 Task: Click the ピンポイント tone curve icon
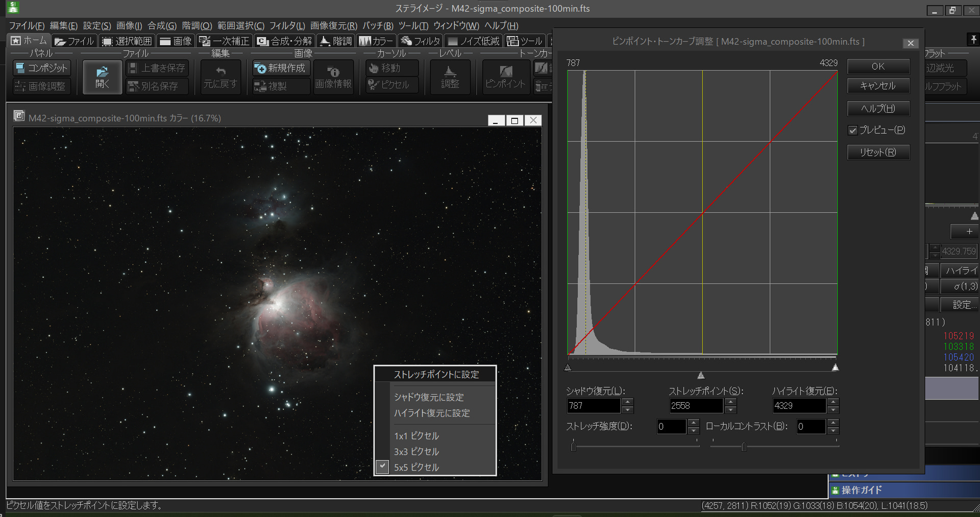click(x=505, y=77)
